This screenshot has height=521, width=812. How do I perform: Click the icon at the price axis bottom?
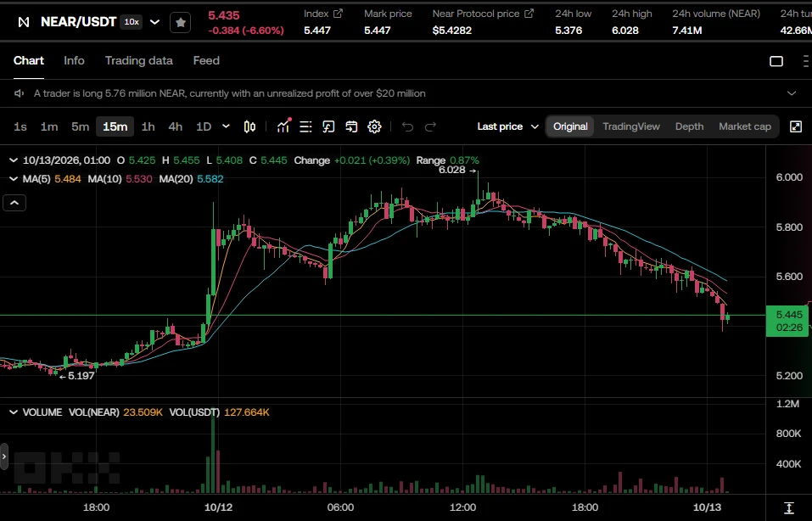pyautogui.click(x=789, y=507)
